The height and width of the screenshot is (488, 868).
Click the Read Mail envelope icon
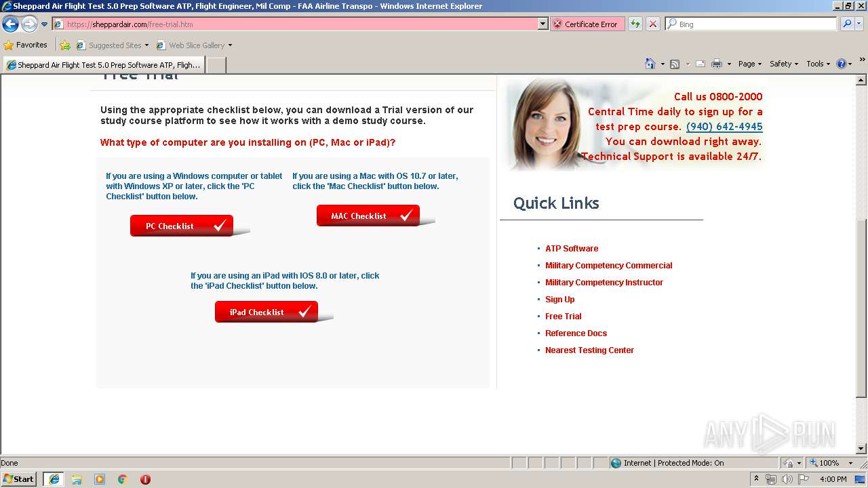[701, 64]
